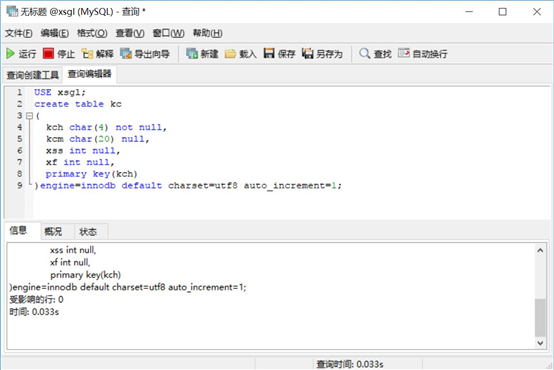Image resolution: width=554 pixels, height=370 pixels.
Task: Maximize the query window
Action: click(x=502, y=12)
